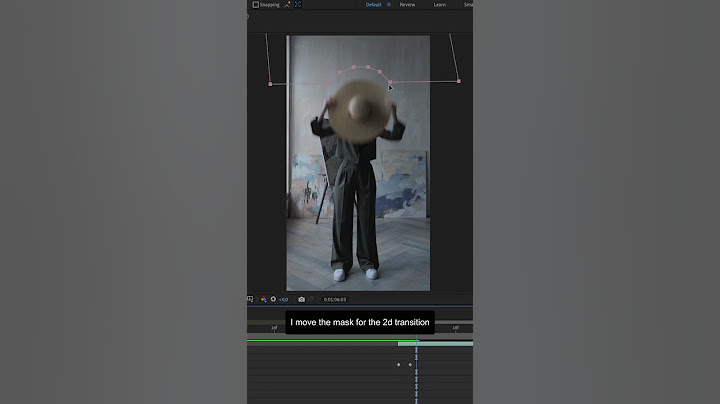Viewport: 720px width, 404px height.
Task: Select the second keyframe diamond in the timeline
Action: (410, 365)
